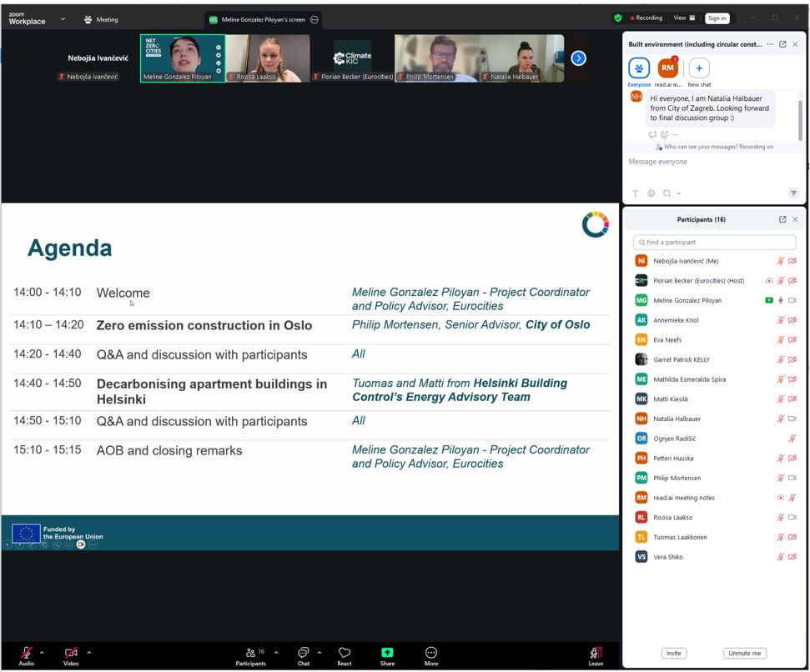Toggle the Chat panel from toolbar
The height and width of the screenshot is (672, 810).
(x=304, y=653)
